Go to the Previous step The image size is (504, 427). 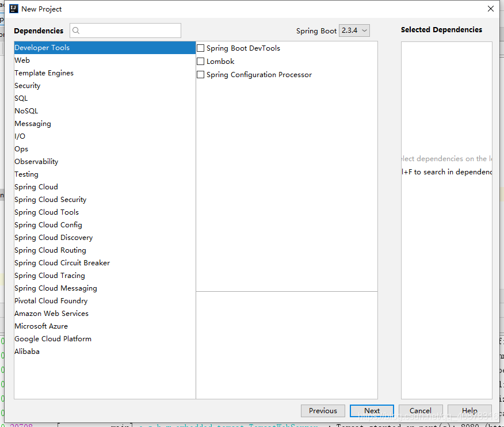click(x=323, y=411)
